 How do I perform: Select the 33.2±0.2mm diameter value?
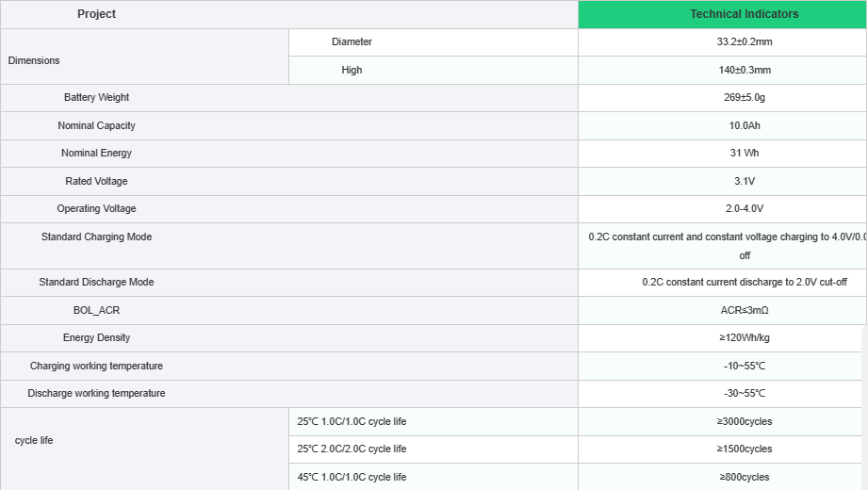[744, 42]
